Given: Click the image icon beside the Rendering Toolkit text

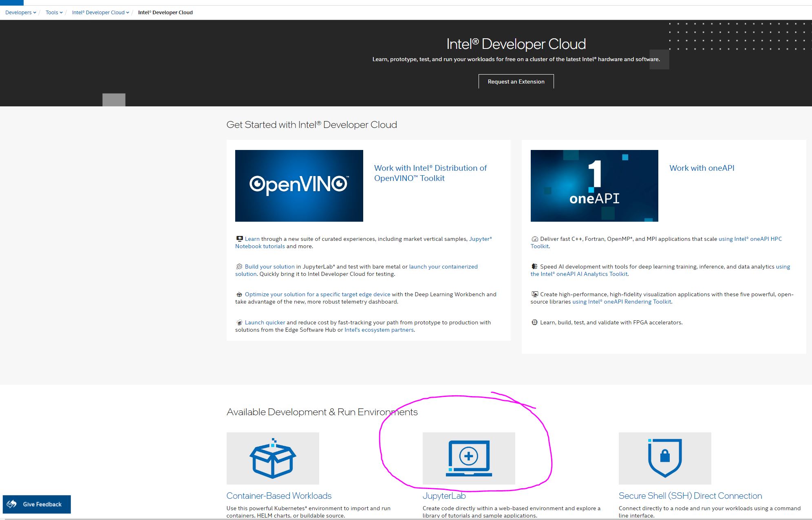Looking at the screenshot, I should click(x=534, y=294).
